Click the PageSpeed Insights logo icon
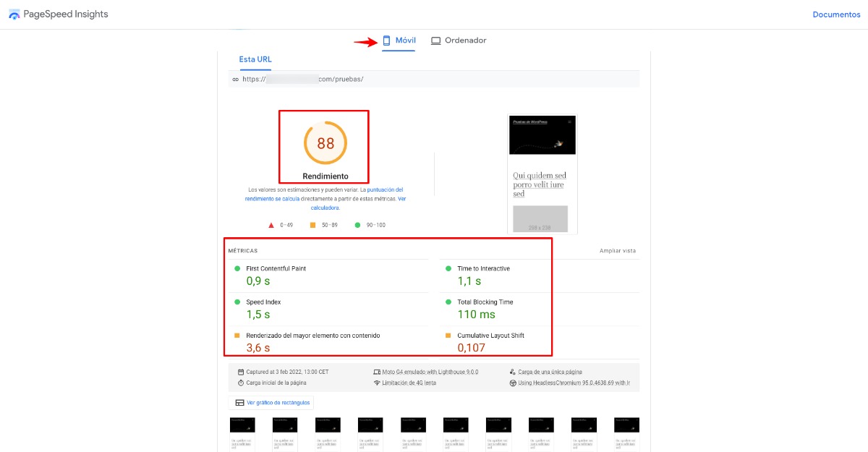Image resolution: width=868 pixels, height=452 pixels. click(x=14, y=14)
